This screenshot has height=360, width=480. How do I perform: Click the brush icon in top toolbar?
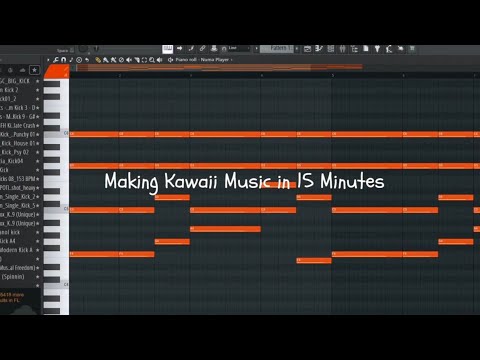coord(191,49)
